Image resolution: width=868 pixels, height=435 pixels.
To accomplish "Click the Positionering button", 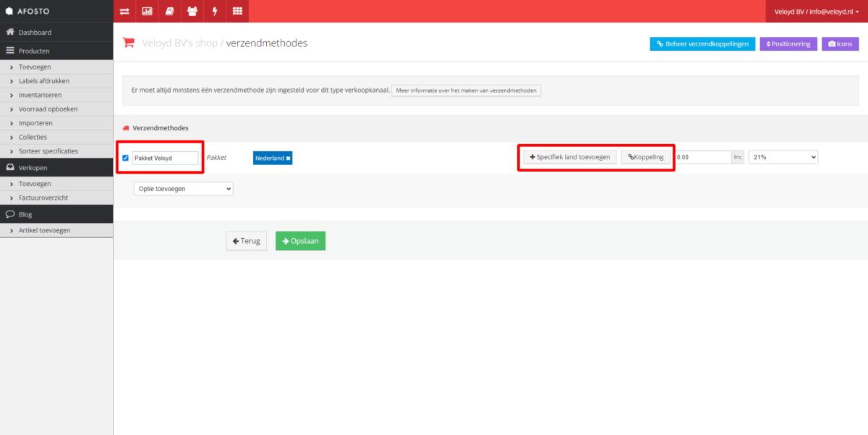I will tap(788, 43).
